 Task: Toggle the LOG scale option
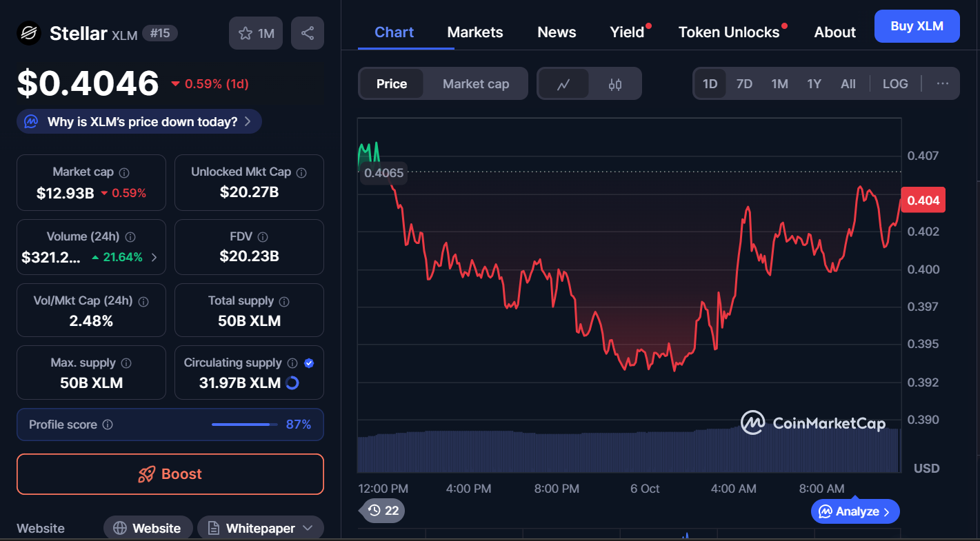895,84
